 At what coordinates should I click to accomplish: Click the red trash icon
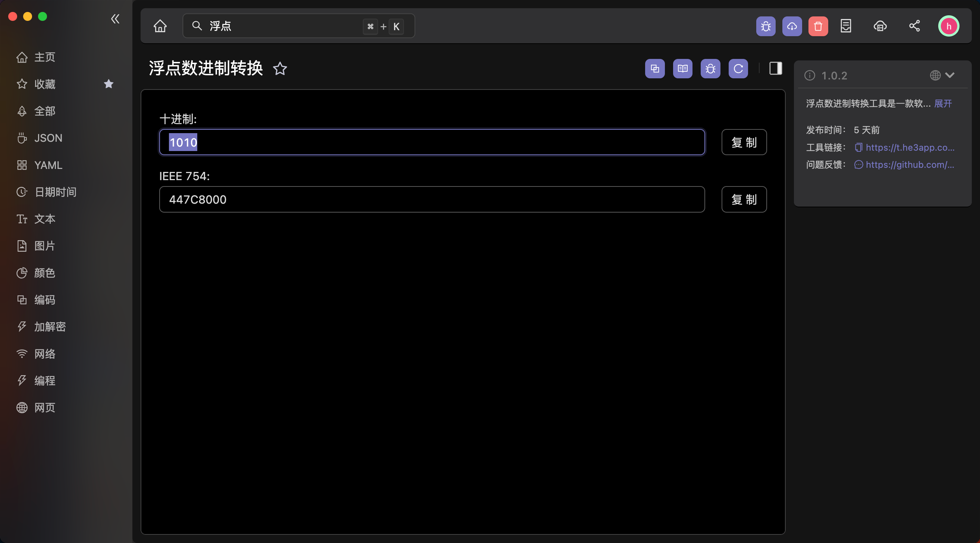pyautogui.click(x=818, y=26)
